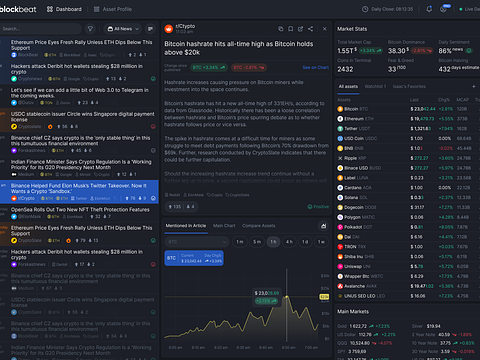Click the news list layout icon
Screen dimensions: 480x360
[x=151, y=29]
